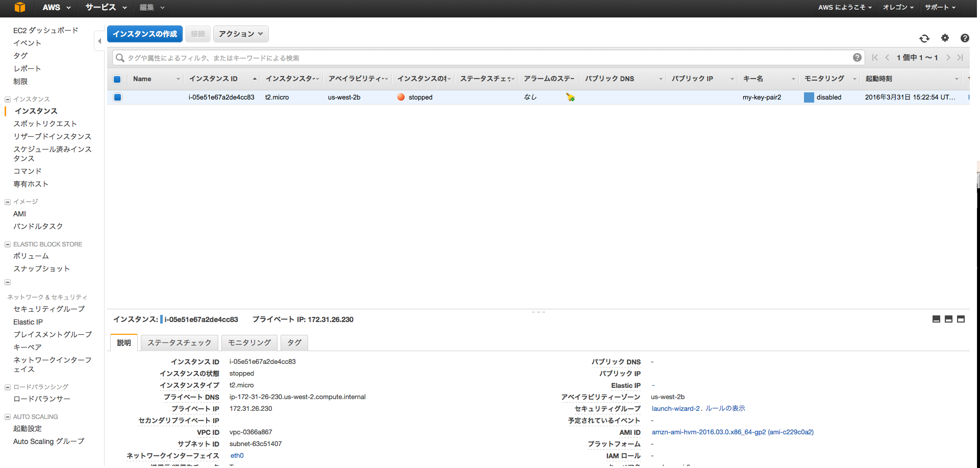Open the column settings gear icon
The height and width of the screenshot is (468, 980).
pyautogui.click(x=945, y=38)
